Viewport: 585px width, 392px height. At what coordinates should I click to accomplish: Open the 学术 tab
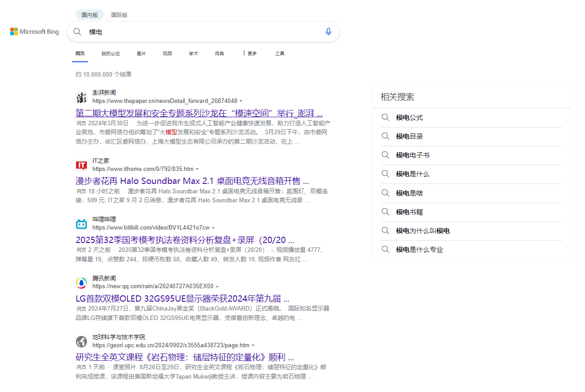pos(193,53)
